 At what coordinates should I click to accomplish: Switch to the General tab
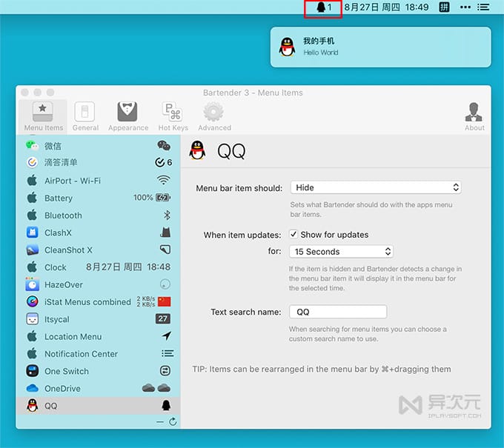[x=85, y=116]
